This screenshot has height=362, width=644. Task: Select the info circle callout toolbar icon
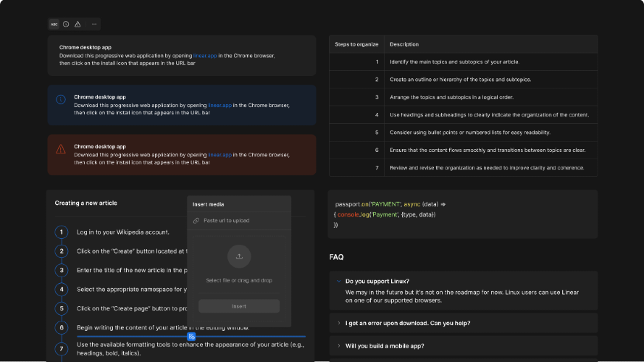[66, 24]
